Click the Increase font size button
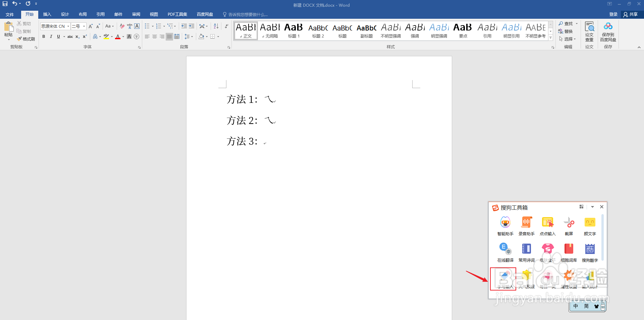The width and height of the screenshot is (644, 320). pyautogui.click(x=90, y=26)
